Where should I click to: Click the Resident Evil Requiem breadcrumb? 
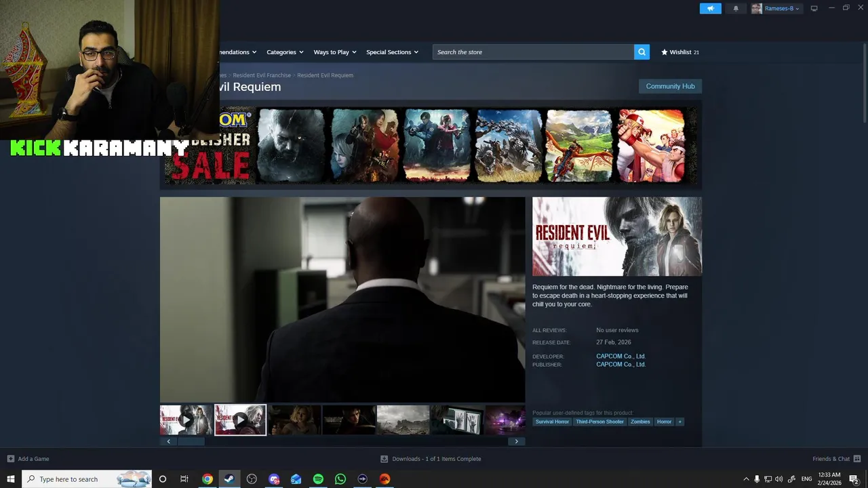tap(325, 75)
